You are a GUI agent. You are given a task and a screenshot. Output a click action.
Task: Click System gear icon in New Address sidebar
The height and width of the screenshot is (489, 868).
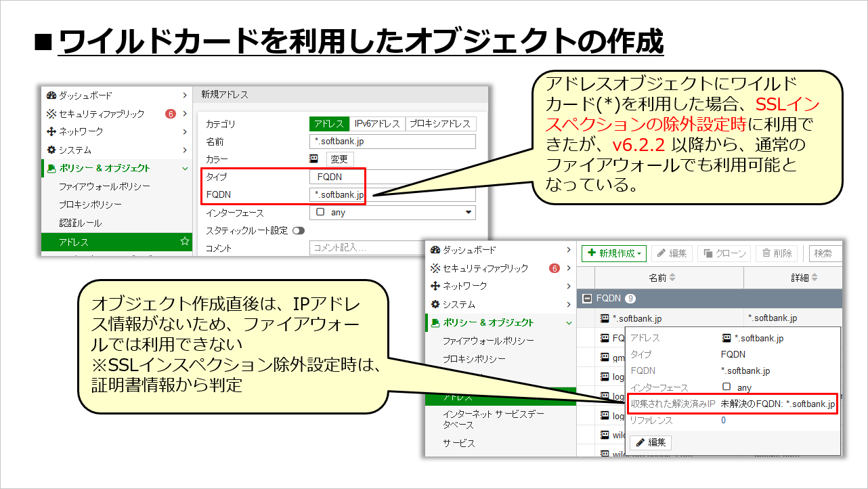[51, 150]
